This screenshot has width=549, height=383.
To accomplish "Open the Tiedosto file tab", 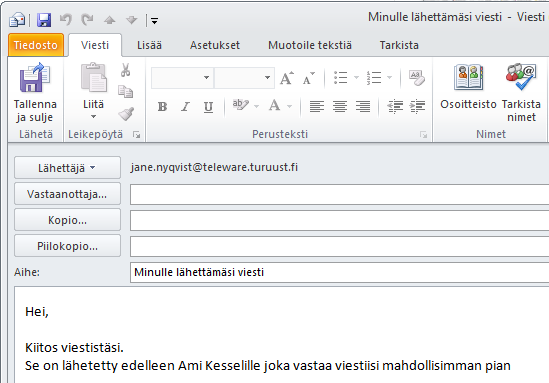I will (36, 45).
